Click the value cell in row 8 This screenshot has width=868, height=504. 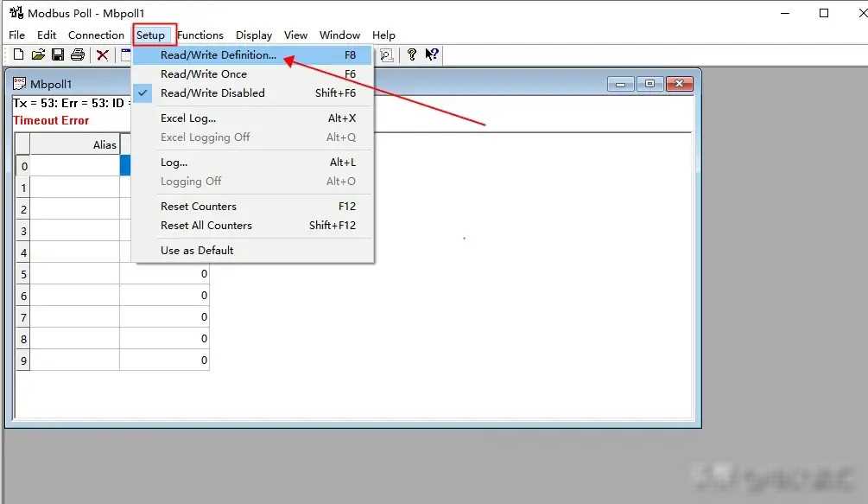pos(164,339)
